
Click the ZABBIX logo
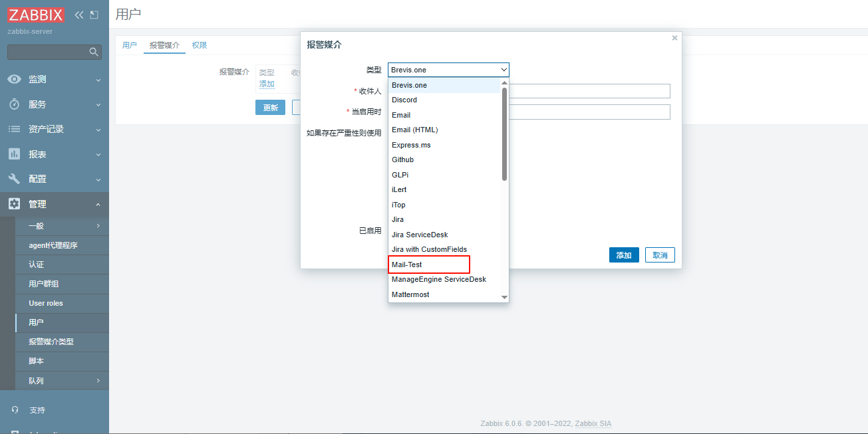(x=36, y=15)
